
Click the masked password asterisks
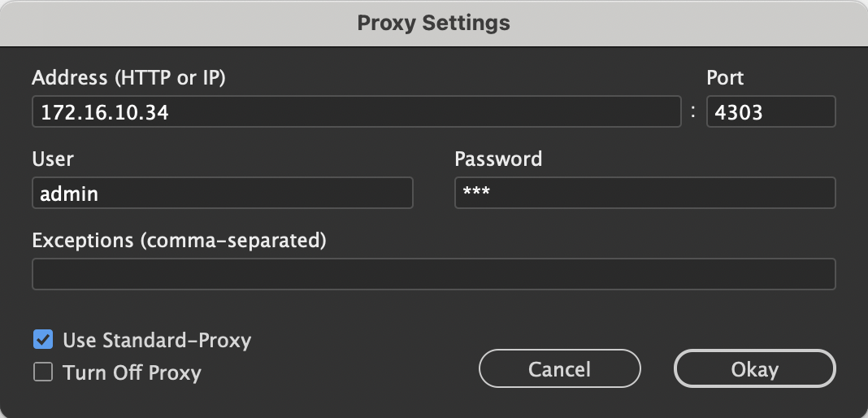tap(475, 193)
